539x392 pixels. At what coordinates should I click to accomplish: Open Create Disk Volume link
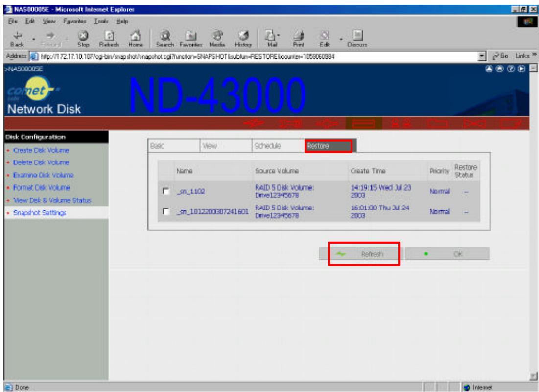click(41, 150)
